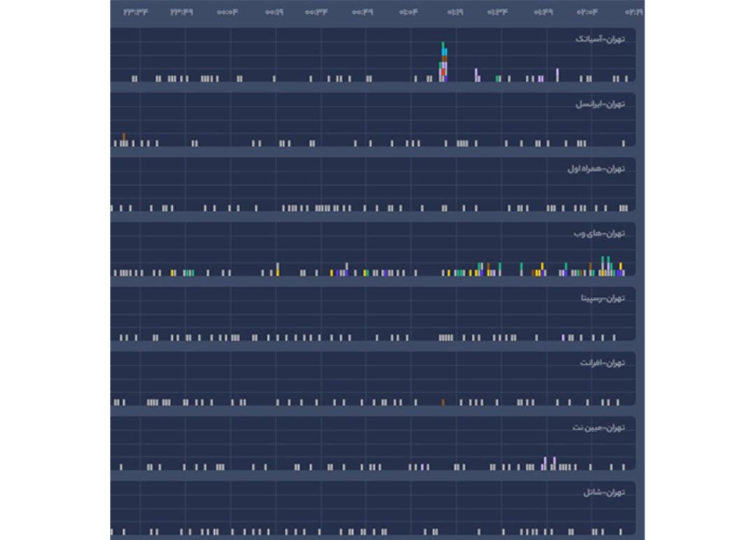Click the تهران-افرانت row label
Image resolution: width=756 pixels, height=540 pixels.
click(603, 363)
